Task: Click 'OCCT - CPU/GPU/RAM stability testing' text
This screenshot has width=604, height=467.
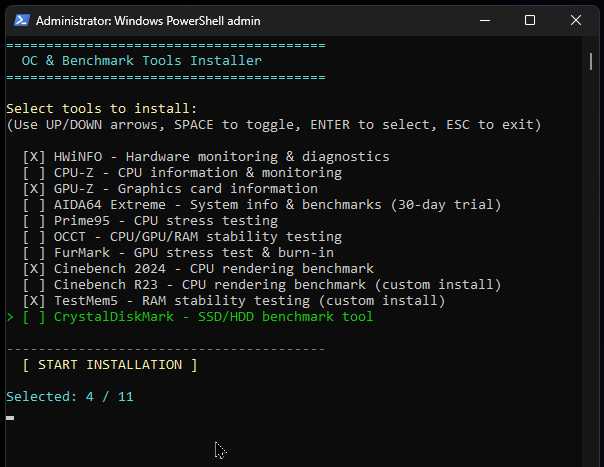Action: (198, 237)
